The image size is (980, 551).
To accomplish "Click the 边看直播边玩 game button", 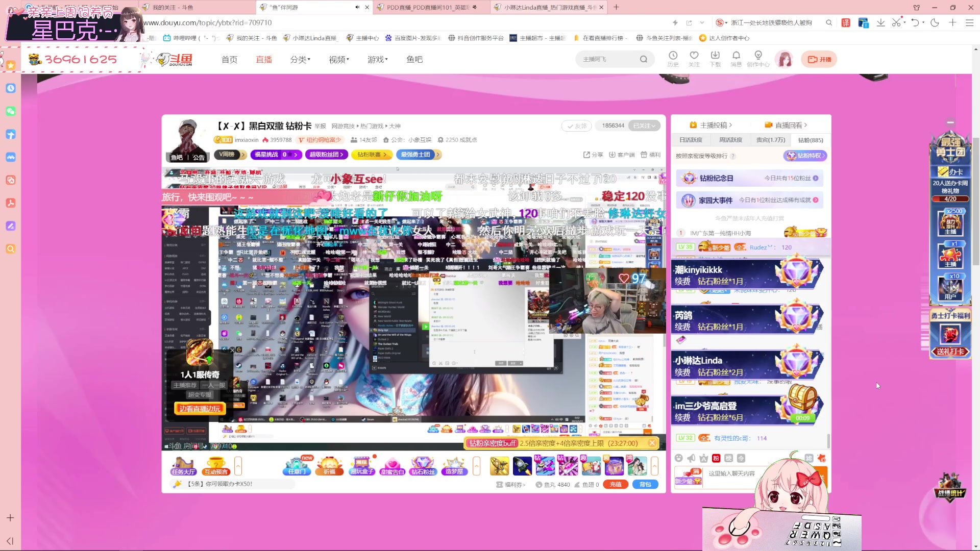I will [x=200, y=409].
